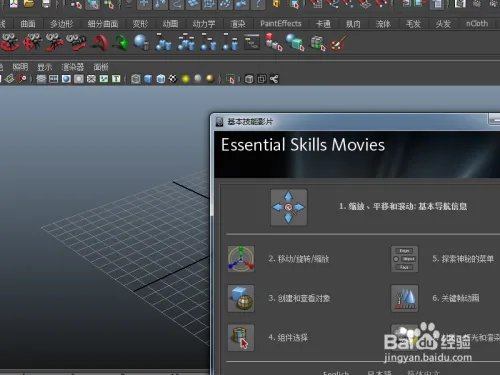Open the move/rotate/scale manipulator thumbnail
This screenshot has height=375, width=500.
tap(241, 259)
